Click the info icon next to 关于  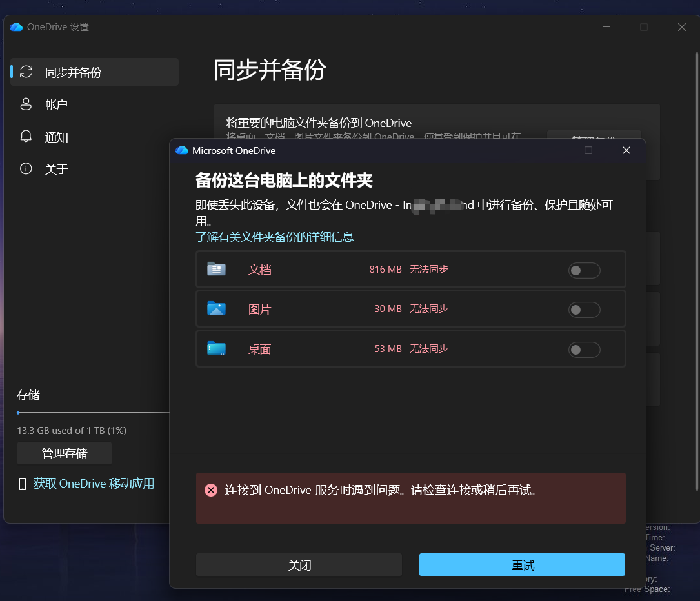[26, 169]
